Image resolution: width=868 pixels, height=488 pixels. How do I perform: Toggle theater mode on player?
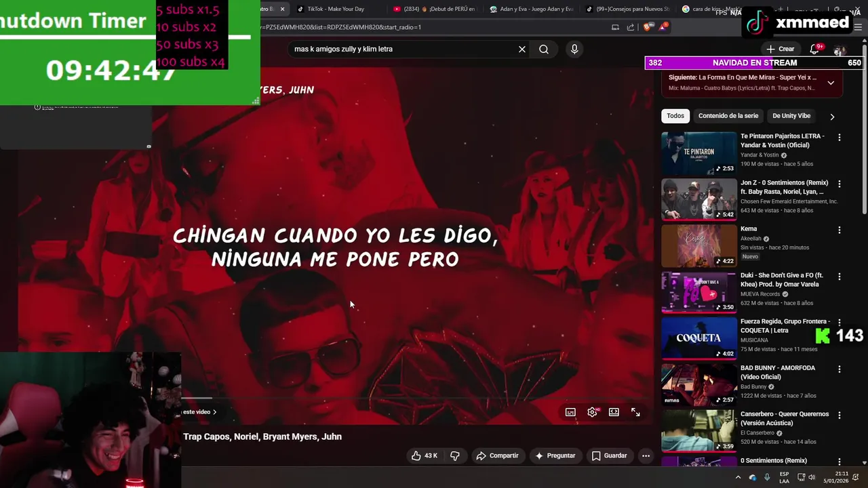coord(614,412)
